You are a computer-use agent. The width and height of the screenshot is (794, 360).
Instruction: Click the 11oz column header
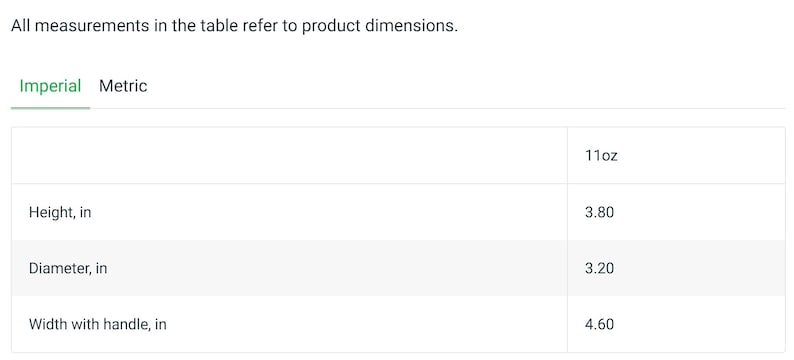pyautogui.click(x=601, y=155)
